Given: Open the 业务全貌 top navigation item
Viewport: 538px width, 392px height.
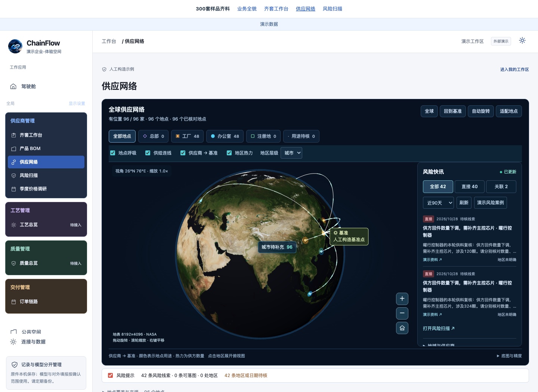Looking at the screenshot, I should tap(247, 9).
